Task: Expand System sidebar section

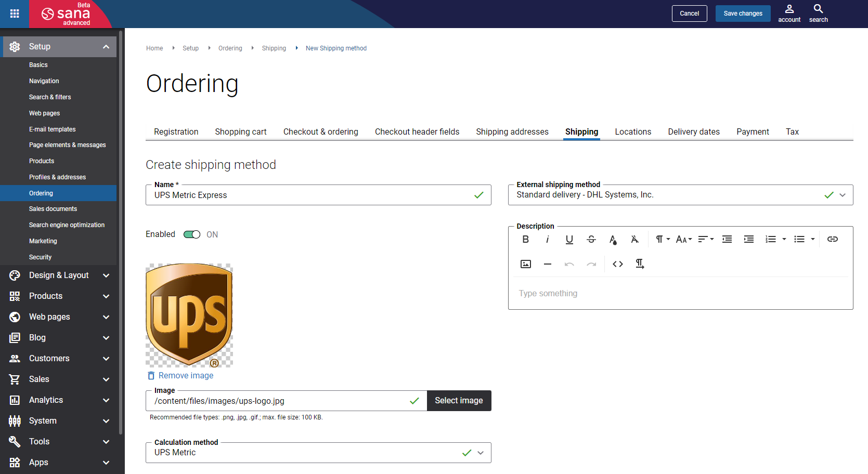Action: click(x=106, y=421)
